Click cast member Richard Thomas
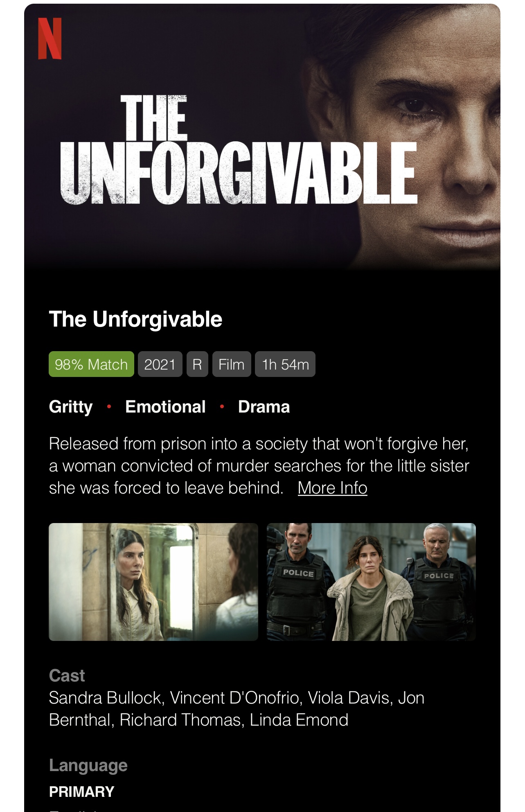 point(180,720)
